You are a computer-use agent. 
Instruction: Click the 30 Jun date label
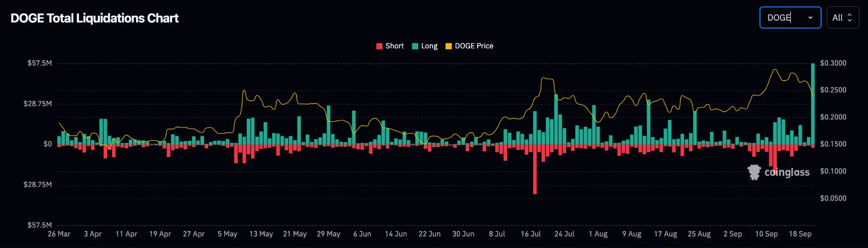tap(463, 234)
